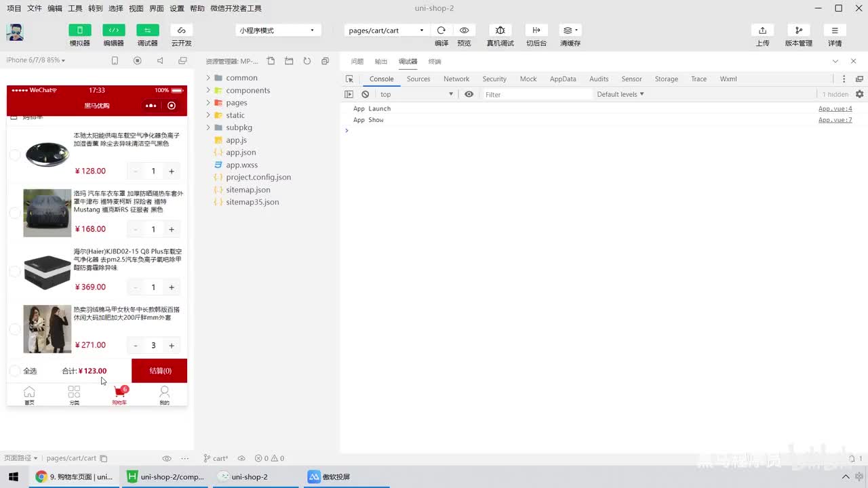Go to the 分类 category tab in the simulator
This screenshot has height=488, width=868.
74,395
